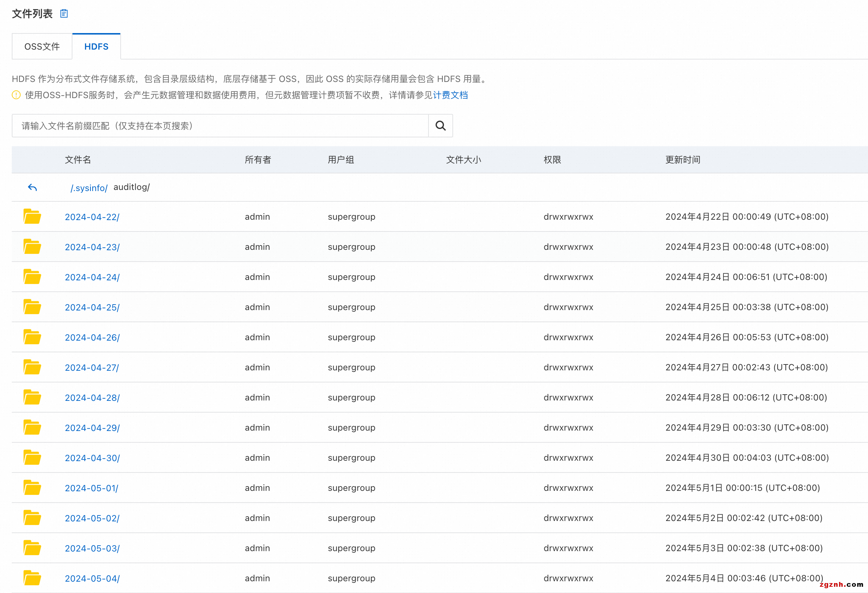Open the 2024-05-03/ directory link
The image size is (868, 593).
click(x=92, y=548)
